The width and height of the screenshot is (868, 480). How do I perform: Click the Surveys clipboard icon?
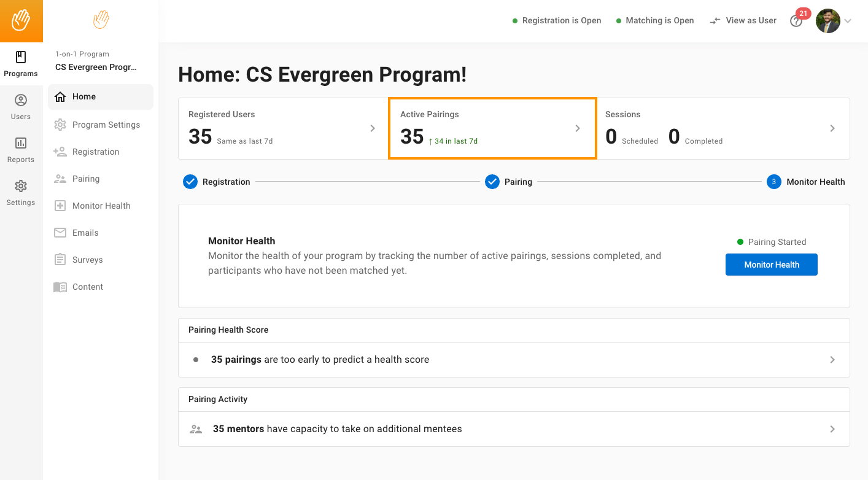pyautogui.click(x=60, y=260)
